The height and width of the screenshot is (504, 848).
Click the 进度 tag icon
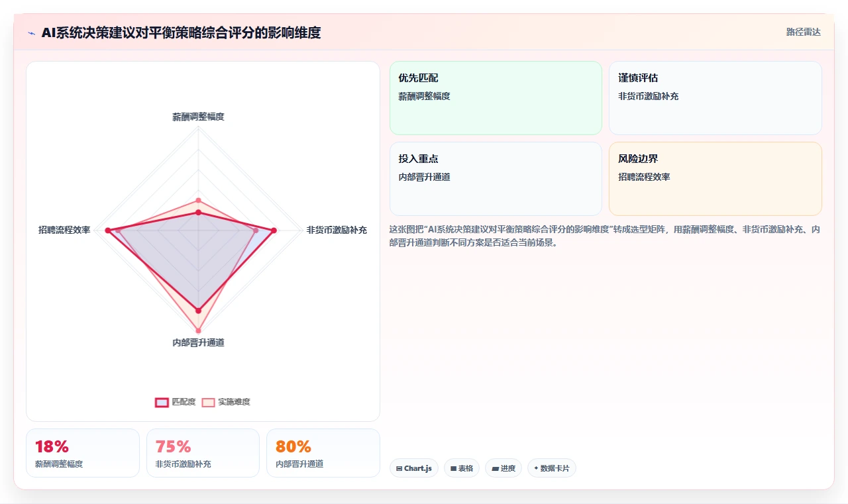tap(495, 469)
